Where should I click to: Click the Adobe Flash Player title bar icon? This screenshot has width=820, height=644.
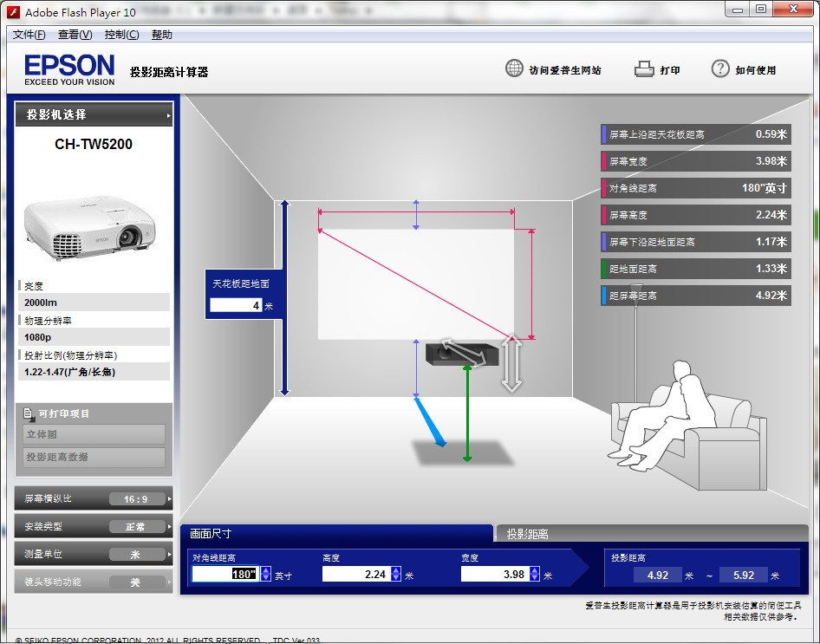click(x=14, y=12)
